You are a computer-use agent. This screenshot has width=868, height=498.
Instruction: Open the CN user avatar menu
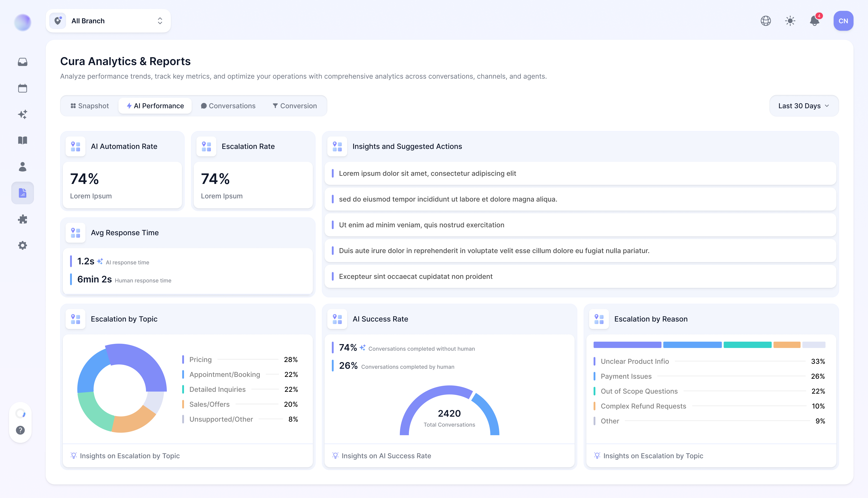843,21
